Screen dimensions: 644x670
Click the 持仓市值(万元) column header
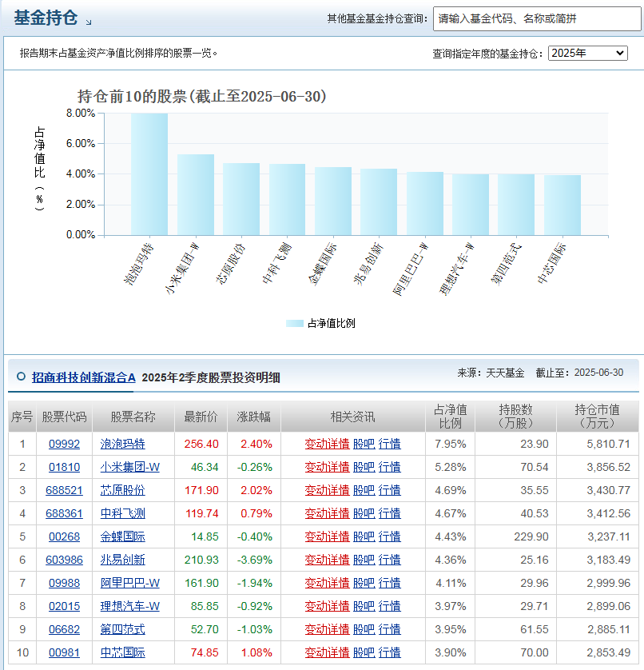[x=598, y=417]
